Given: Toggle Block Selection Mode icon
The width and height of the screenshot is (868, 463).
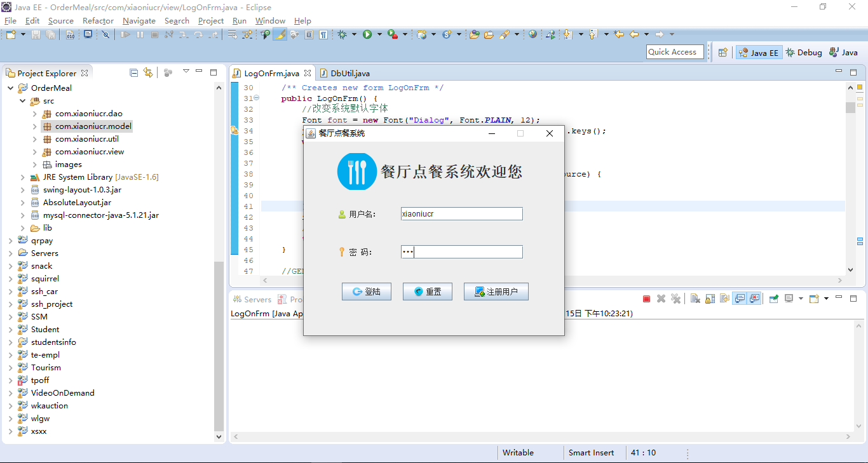Looking at the screenshot, I should 309,34.
